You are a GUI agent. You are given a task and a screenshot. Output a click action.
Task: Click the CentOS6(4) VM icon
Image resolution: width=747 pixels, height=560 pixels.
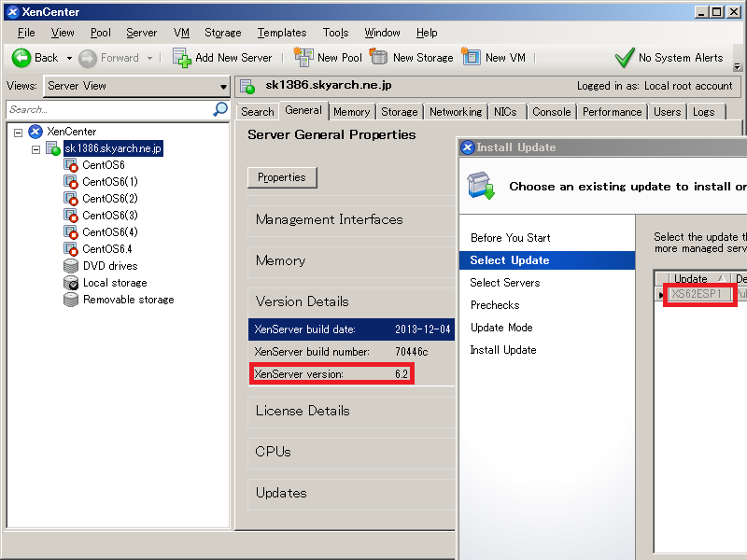pyautogui.click(x=71, y=231)
